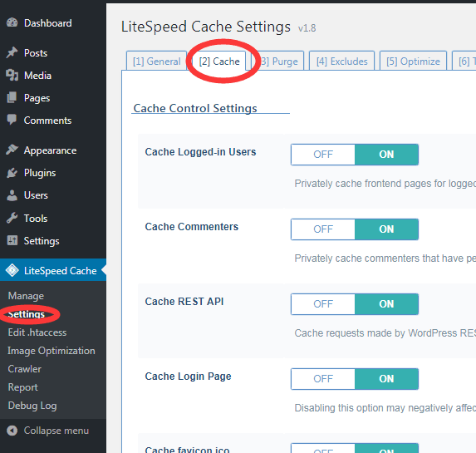This screenshot has height=453, width=476.
Task: Click the LiteSpeed Cache diamond logo icon
Action: 12,270
